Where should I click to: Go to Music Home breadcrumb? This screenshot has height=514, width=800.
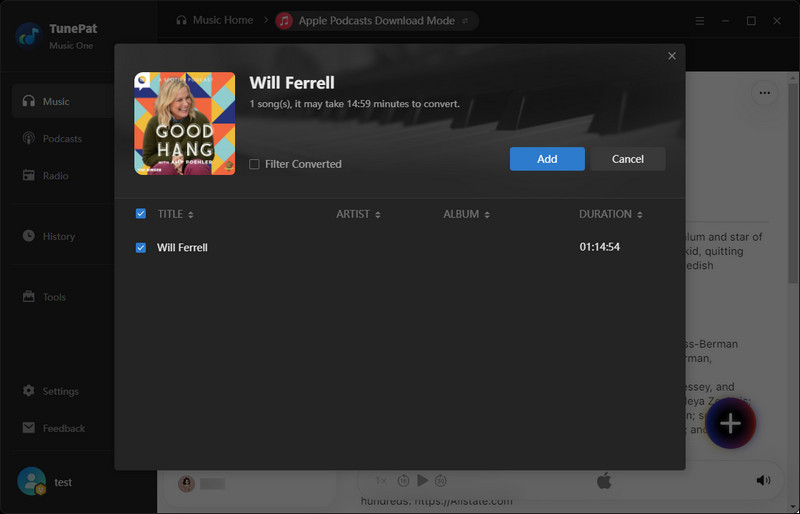[x=215, y=20]
